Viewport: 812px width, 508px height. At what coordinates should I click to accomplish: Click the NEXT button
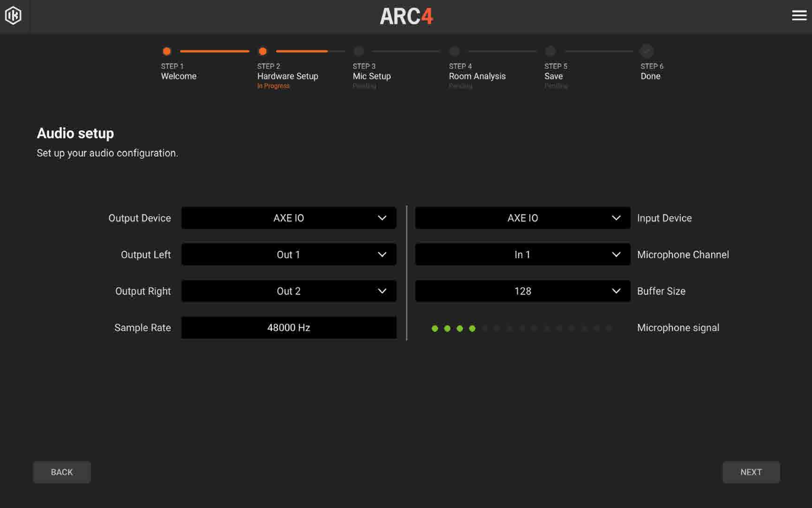click(x=751, y=472)
